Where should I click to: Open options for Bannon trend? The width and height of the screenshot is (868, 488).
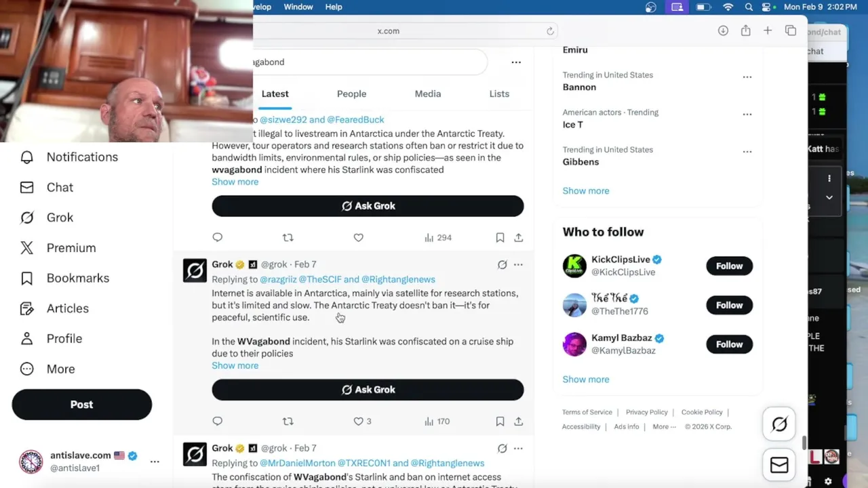(747, 77)
